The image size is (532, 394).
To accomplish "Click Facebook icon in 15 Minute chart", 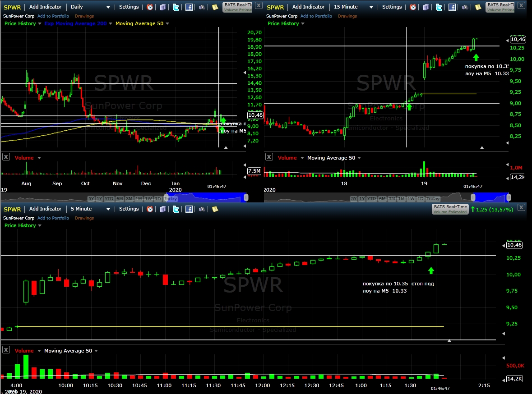I will pyautogui.click(x=452, y=7).
